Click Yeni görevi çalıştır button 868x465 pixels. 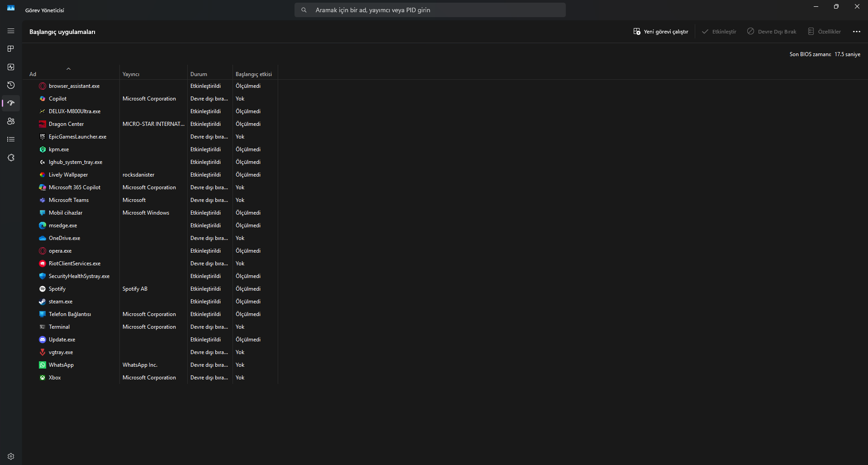[x=661, y=32]
